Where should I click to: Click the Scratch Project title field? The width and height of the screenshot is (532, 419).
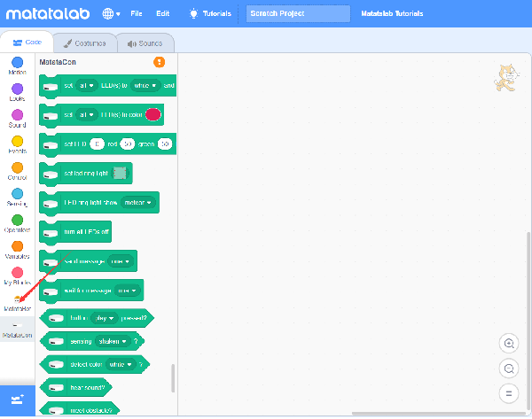coord(298,13)
